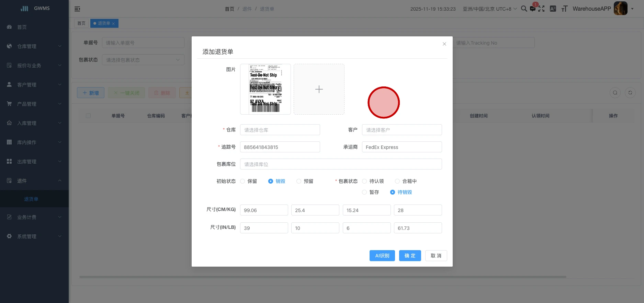Image resolution: width=644 pixels, height=303 pixels.
Task: Select the 暂存 package status radio
Action: pyautogui.click(x=364, y=192)
